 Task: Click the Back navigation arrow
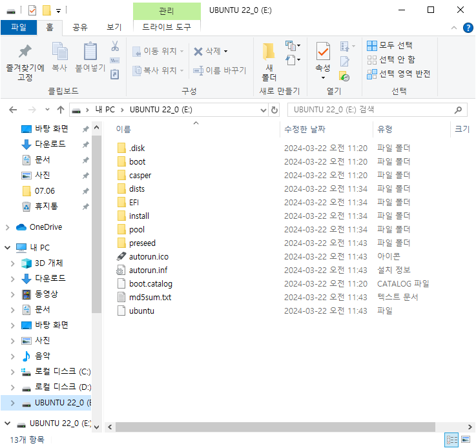[x=13, y=110]
